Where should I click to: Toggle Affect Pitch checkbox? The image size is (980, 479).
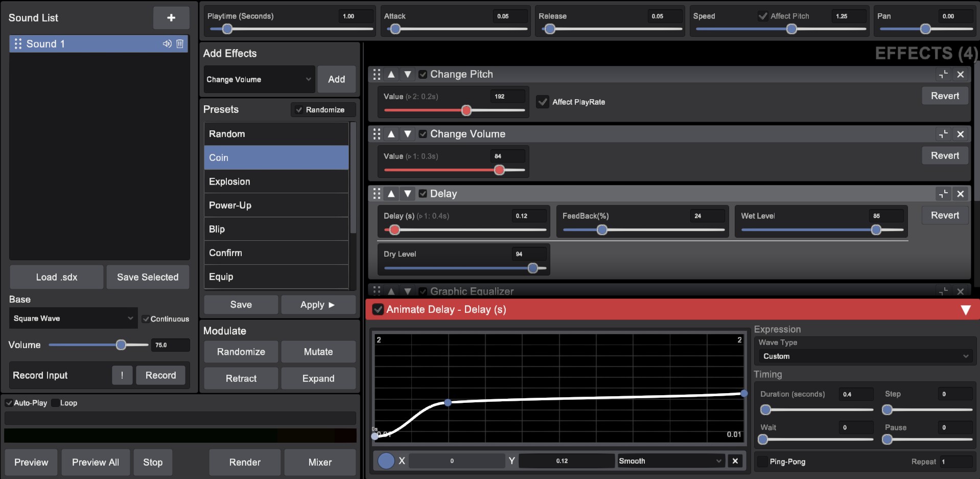[763, 16]
